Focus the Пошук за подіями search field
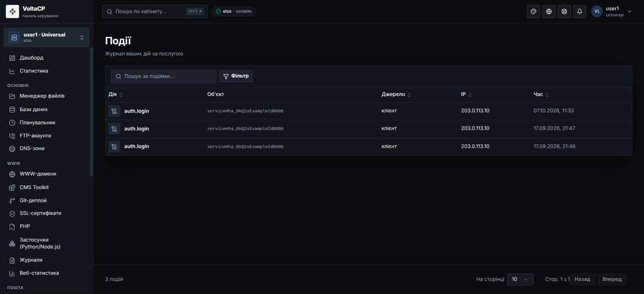 tap(163, 76)
